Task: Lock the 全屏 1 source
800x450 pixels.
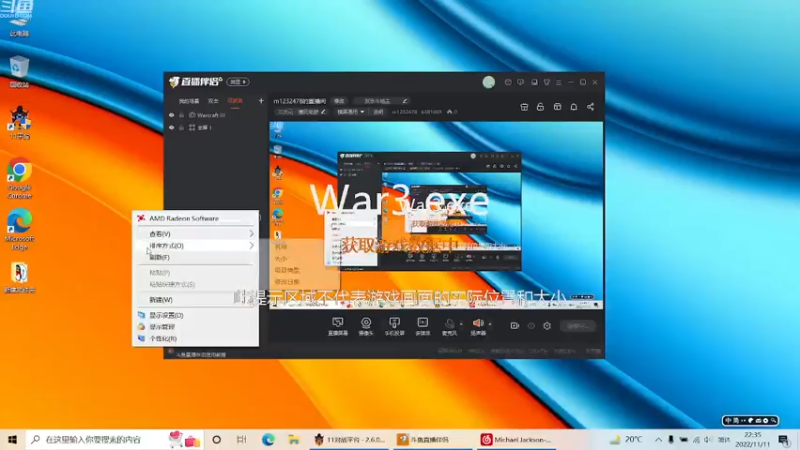Action: point(181,128)
